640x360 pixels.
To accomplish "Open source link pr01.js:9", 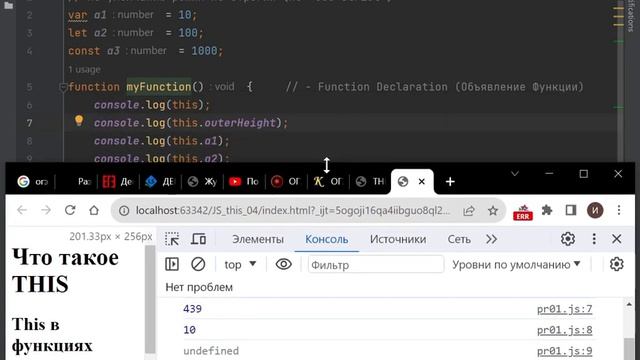I will click(x=564, y=351).
